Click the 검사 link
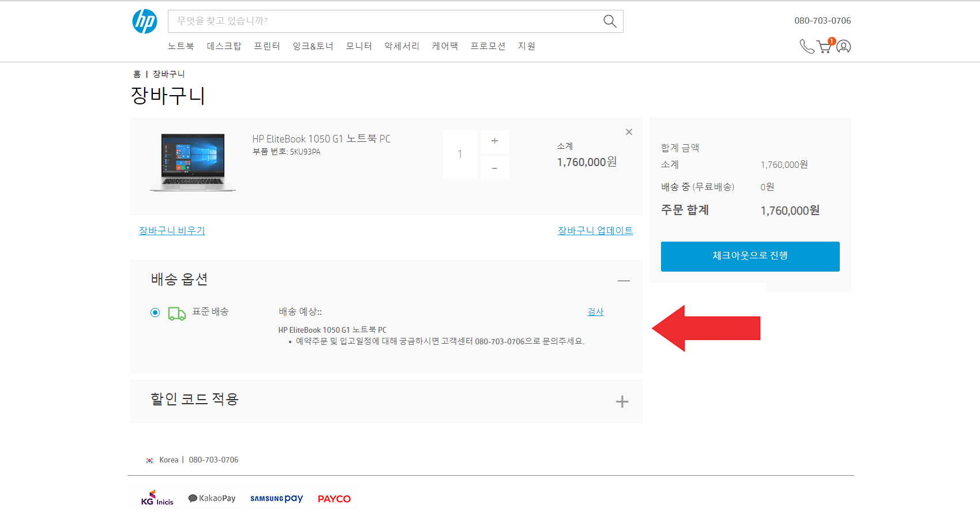980x519 pixels. coord(595,312)
